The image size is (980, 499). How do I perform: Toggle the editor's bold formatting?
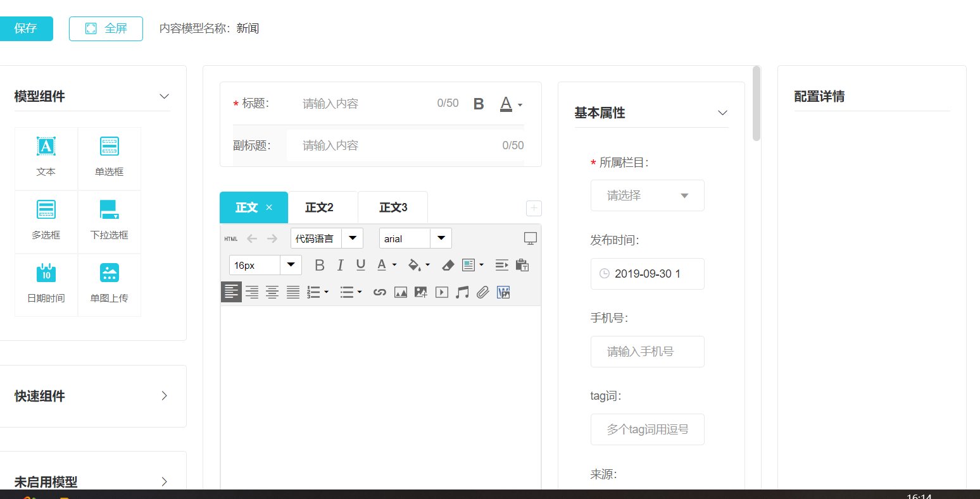320,266
